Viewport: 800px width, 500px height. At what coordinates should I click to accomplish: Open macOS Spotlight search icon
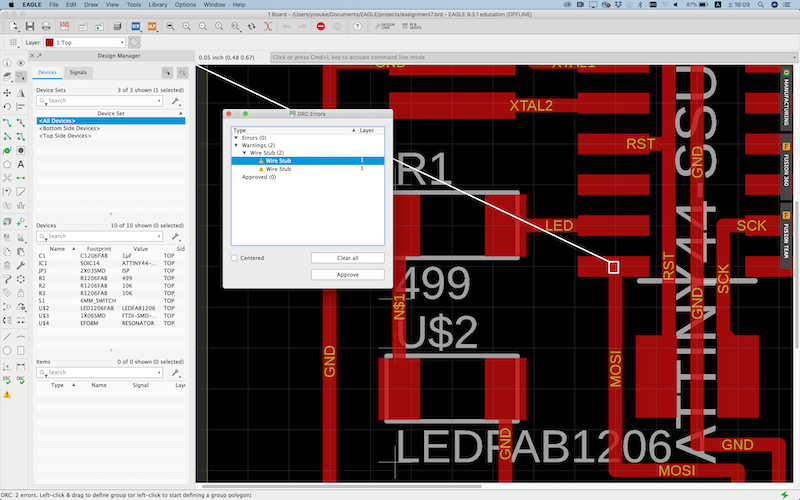760,5
